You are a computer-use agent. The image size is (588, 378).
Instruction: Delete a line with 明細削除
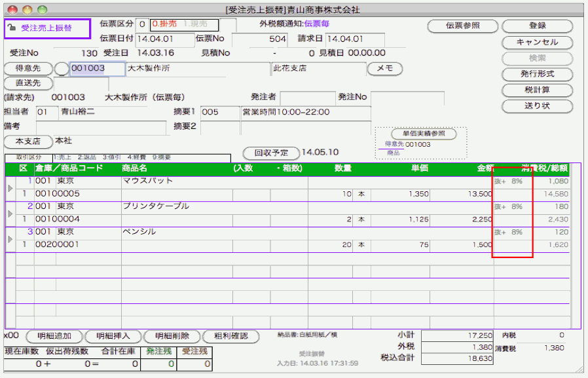pyautogui.click(x=172, y=336)
